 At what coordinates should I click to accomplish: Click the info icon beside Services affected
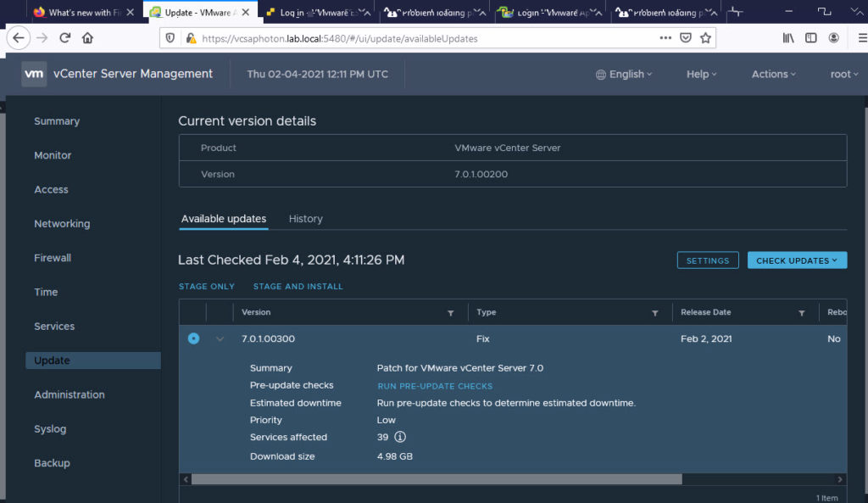(399, 437)
